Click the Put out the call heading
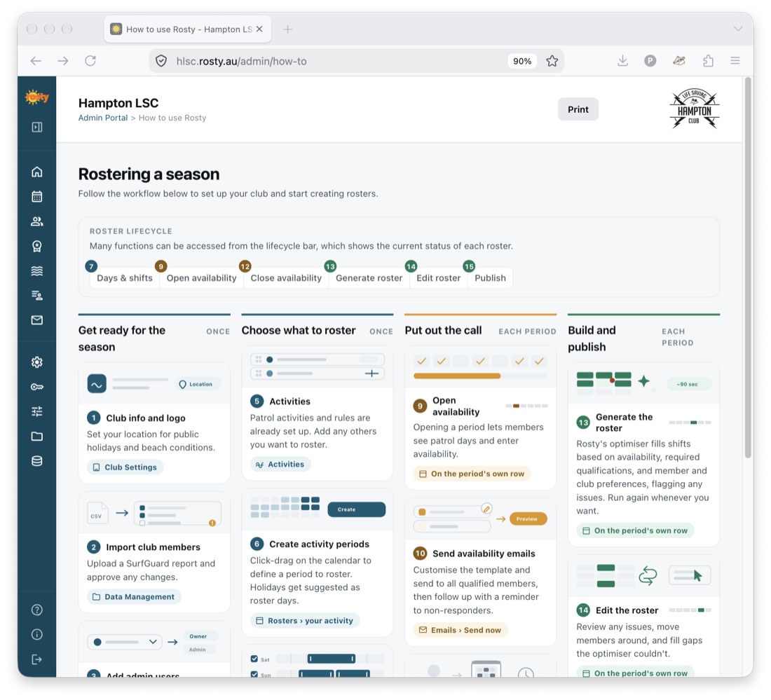 (443, 330)
